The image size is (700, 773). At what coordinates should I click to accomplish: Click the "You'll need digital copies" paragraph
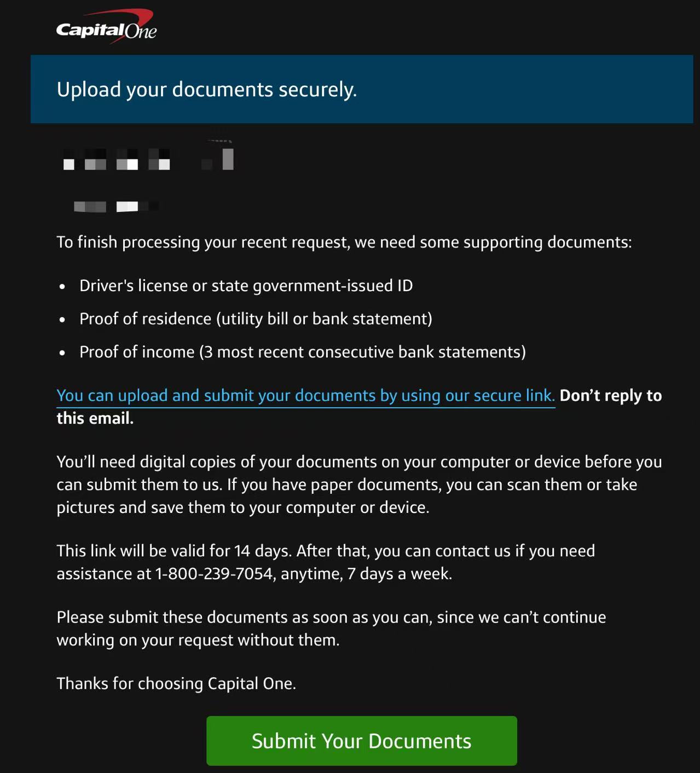358,484
